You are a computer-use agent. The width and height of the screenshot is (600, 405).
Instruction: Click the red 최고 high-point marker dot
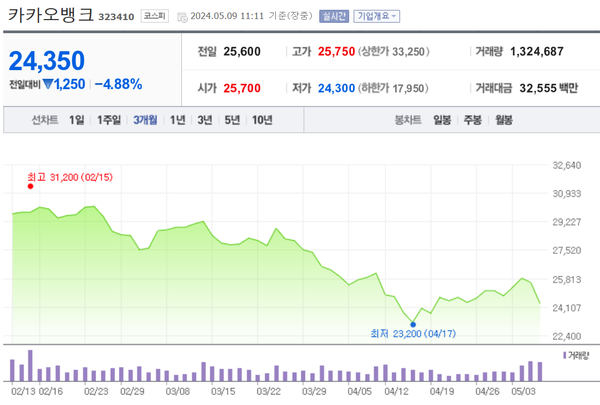point(30,185)
